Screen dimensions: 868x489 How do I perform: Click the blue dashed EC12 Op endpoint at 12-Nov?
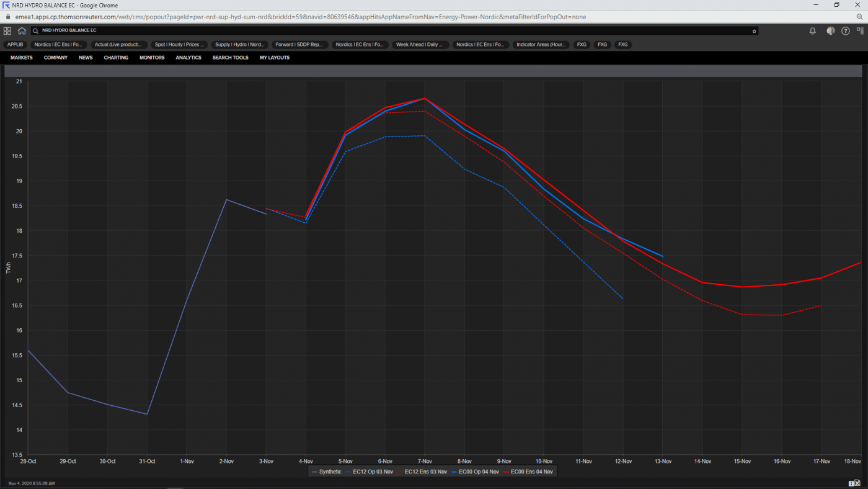click(x=623, y=299)
